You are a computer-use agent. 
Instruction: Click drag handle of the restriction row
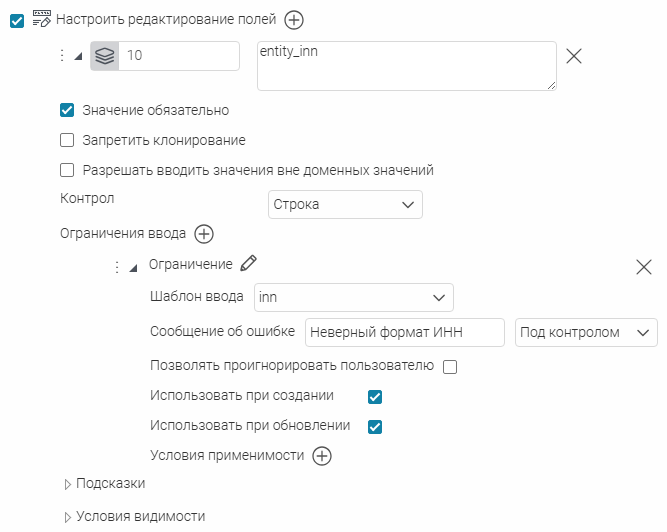point(117,267)
